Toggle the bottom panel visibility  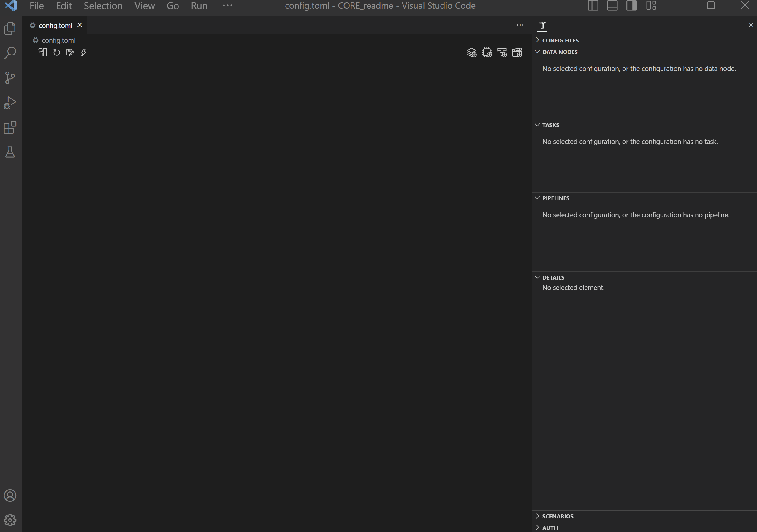(x=612, y=6)
